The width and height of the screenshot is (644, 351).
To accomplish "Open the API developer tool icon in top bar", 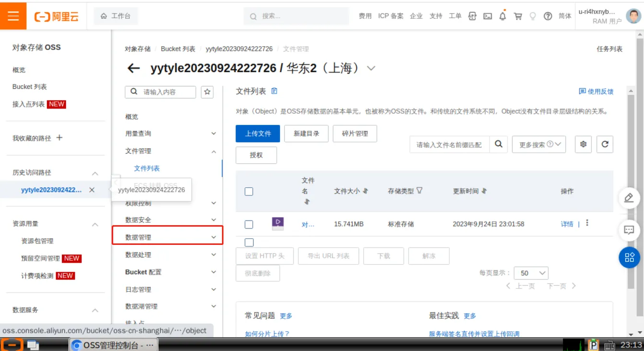I will pos(472,16).
